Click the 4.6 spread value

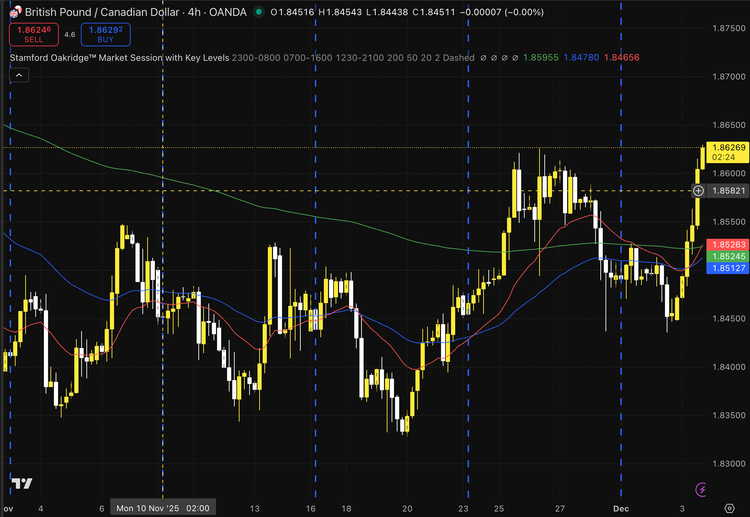pyautogui.click(x=69, y=34)
